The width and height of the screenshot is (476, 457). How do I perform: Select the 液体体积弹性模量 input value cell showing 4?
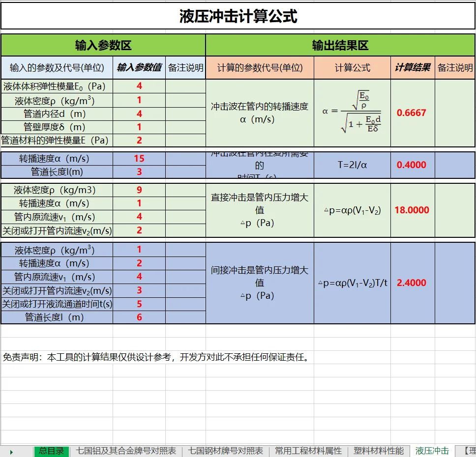click(x=140, y=86)
